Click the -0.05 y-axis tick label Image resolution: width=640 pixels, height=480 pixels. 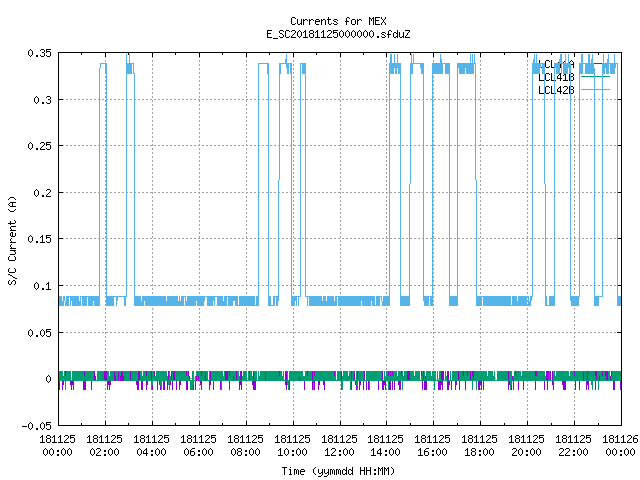37,426
